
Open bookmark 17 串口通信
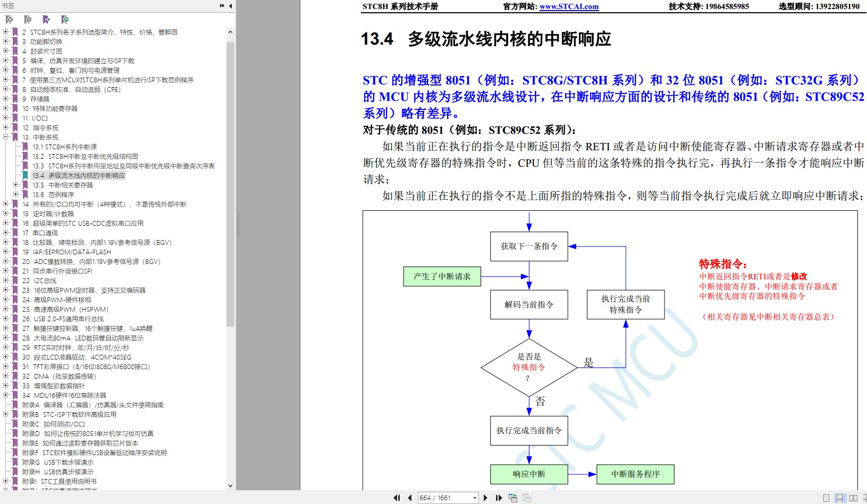40,233
